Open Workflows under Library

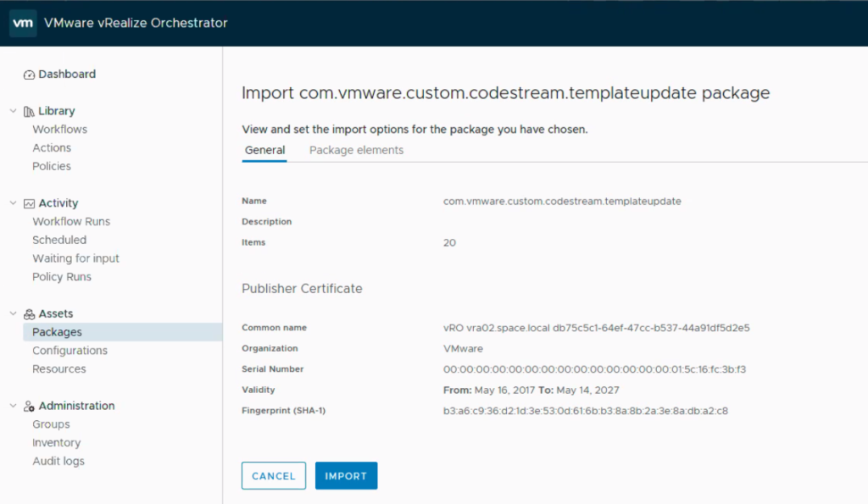tap(60, 130)
